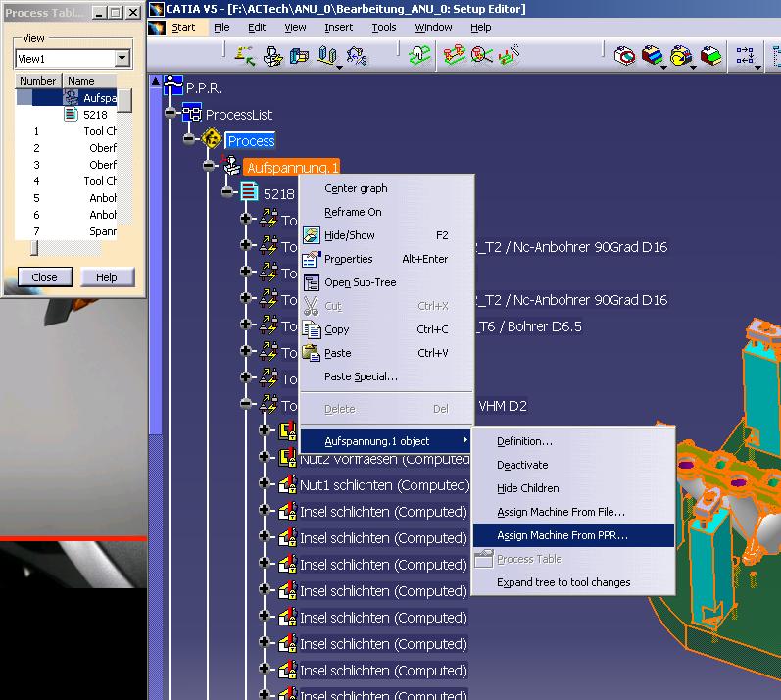Click the gears import toolbar icon
The height and width of the screenshot is (700, 781).
click(357, 56)
